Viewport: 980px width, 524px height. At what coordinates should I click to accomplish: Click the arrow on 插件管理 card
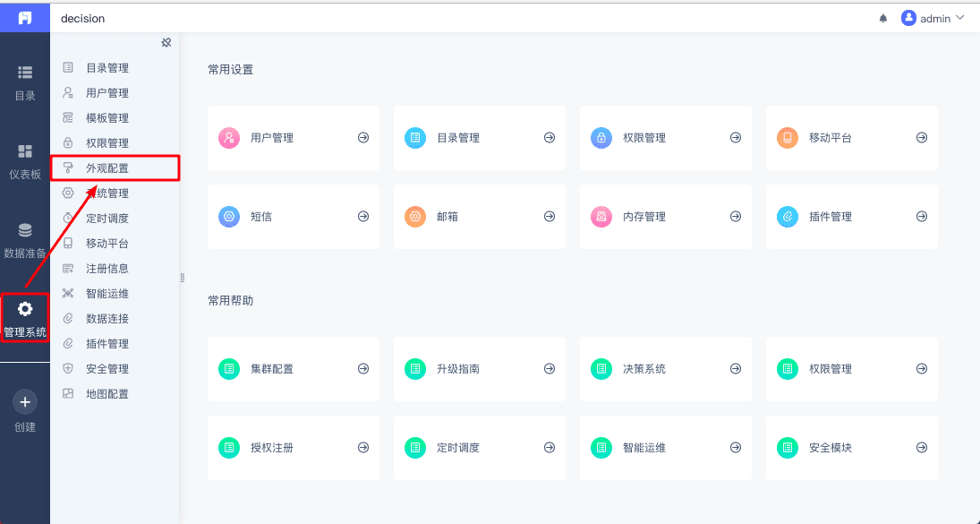(922, 217)
